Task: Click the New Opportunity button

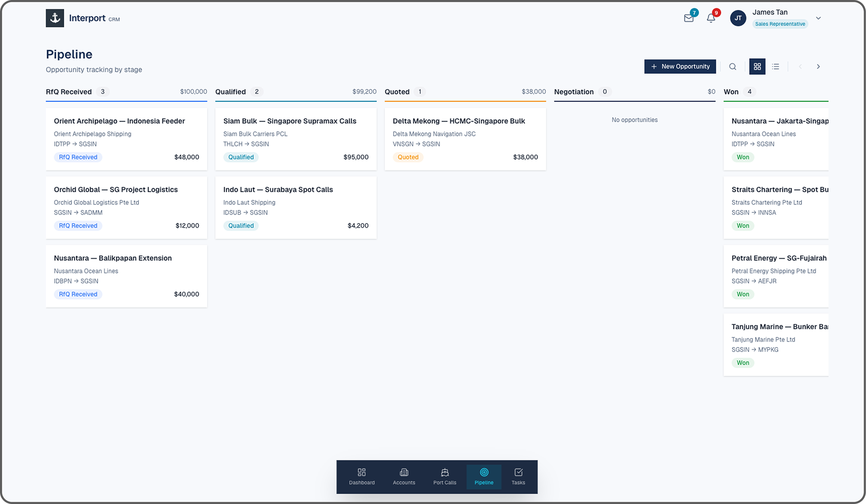Action: 680,67
